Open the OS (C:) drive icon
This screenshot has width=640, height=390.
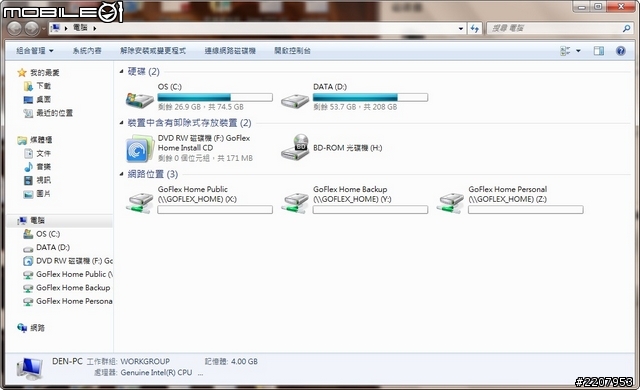click(139, 100)
